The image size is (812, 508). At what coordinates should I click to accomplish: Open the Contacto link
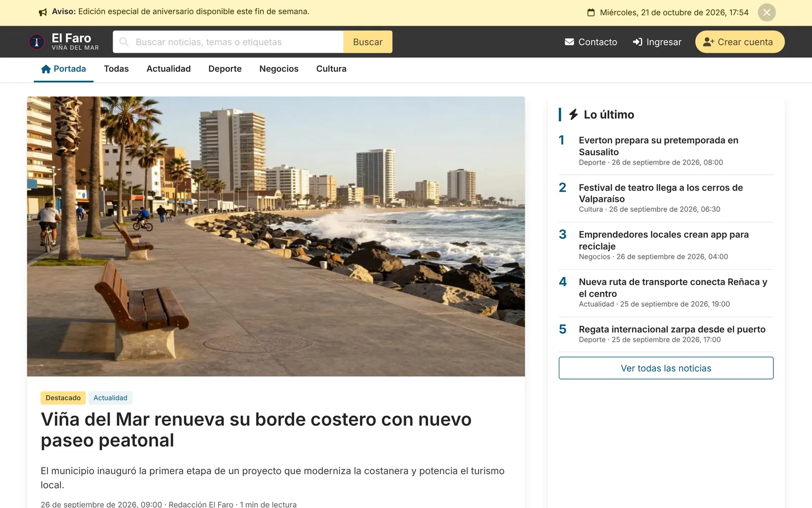pyautogui.click(x=591, y=42)
